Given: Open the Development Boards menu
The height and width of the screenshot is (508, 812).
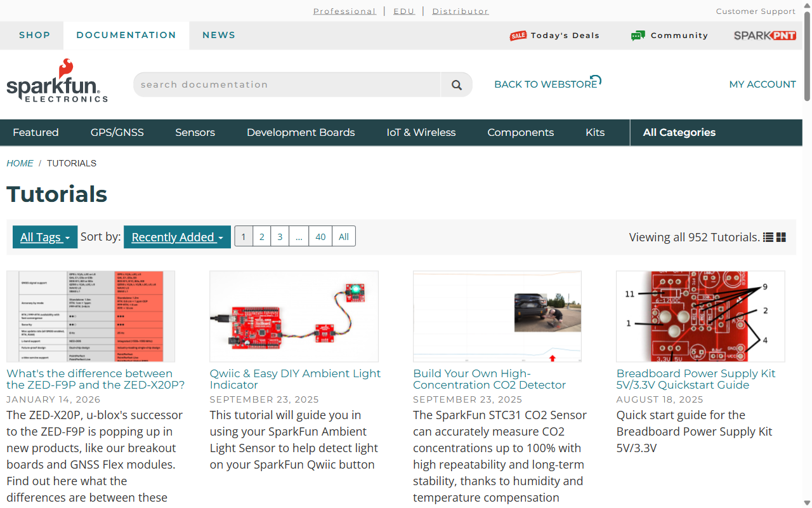Looking at the screenshot, I should (x=301, y=133).
